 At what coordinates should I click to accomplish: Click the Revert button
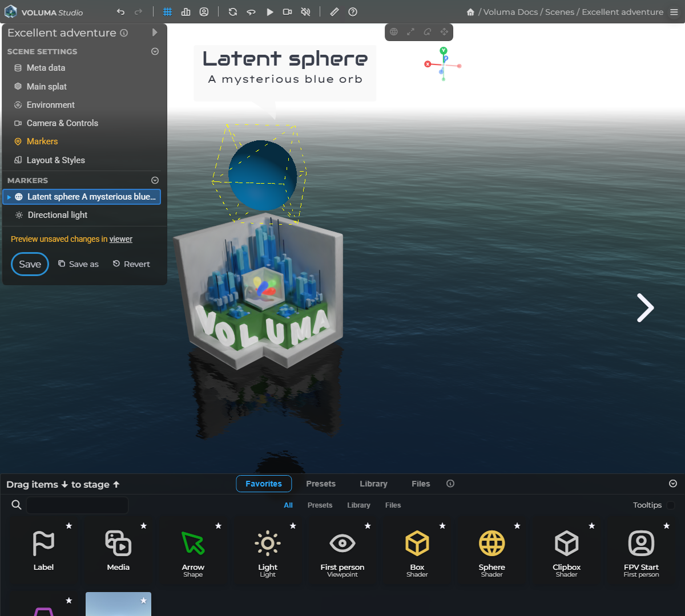(131, 264)
